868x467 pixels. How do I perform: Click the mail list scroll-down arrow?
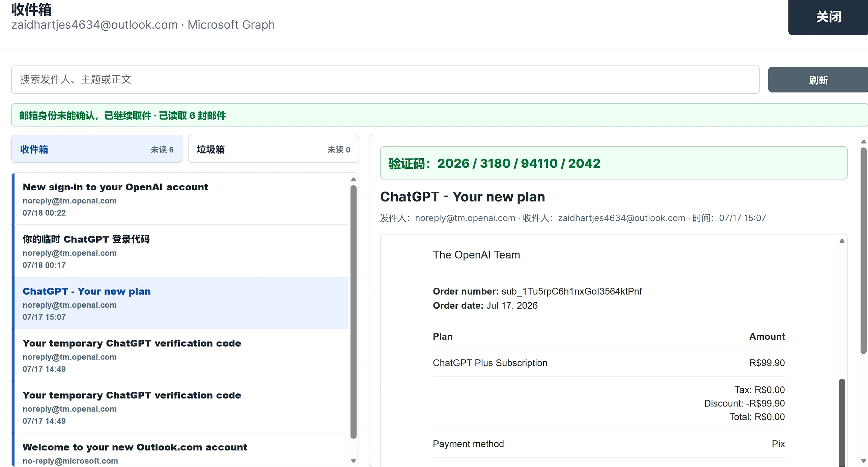(354, 461)
